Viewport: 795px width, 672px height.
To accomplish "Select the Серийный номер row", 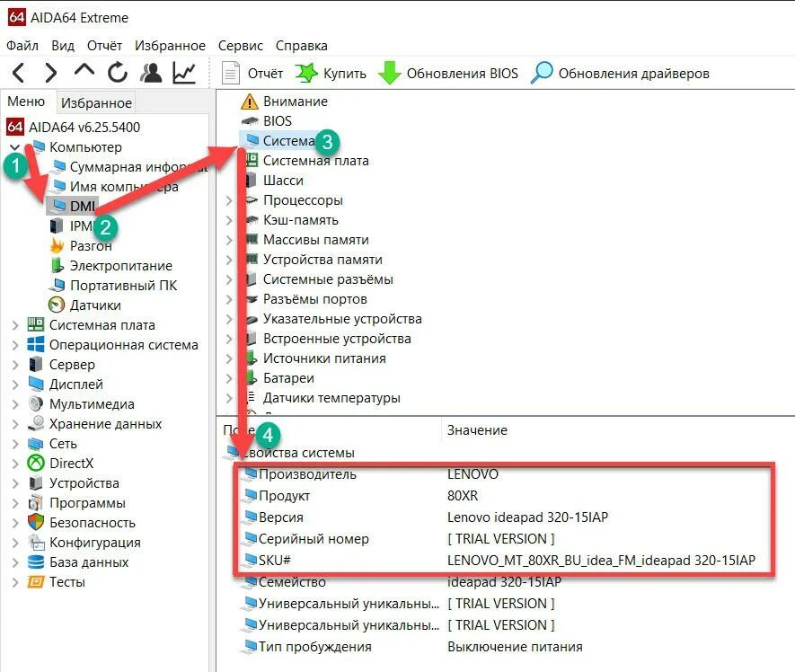I will click(505, 539).
